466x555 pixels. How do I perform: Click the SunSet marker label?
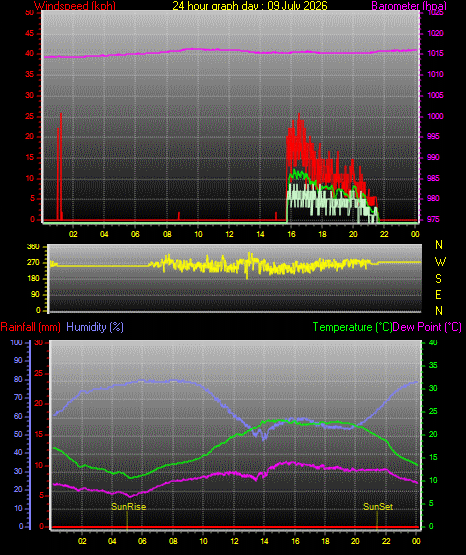tap(378, 507)
